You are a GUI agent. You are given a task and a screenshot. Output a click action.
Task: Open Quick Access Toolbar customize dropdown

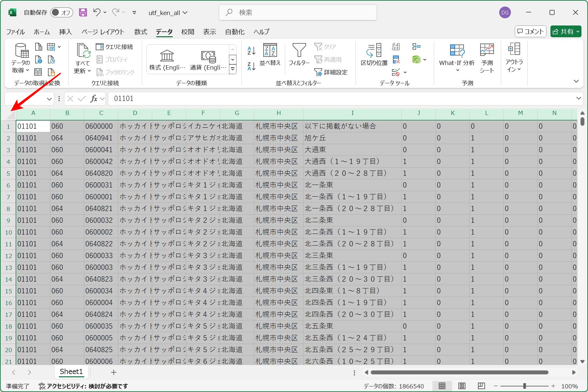pos(134,12)
